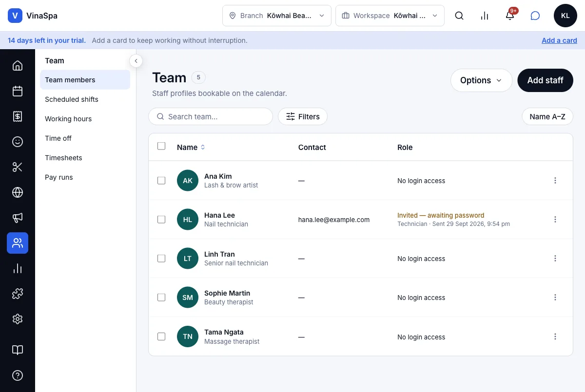This screenshot has height=392, width=585.
Task: Open row actions for Ana Kim
Action: point(555,181)
